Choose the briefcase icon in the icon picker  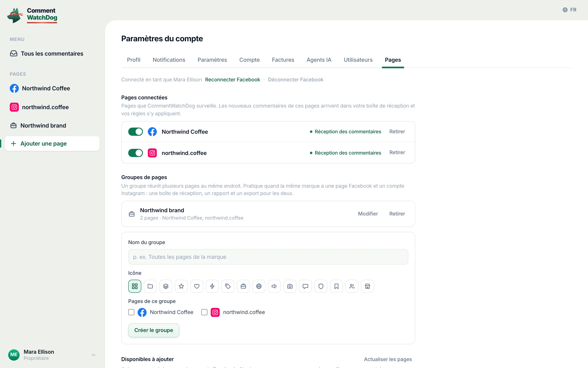tap(243, 286)
